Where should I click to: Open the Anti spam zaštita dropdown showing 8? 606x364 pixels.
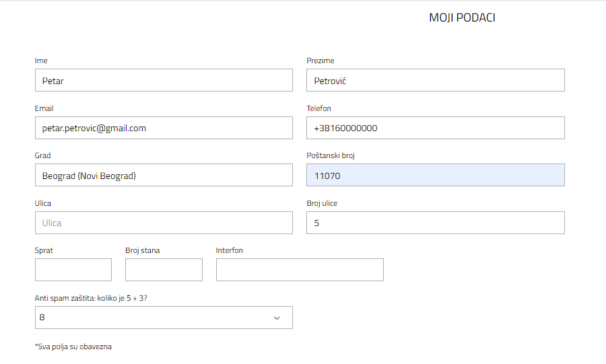164,318
